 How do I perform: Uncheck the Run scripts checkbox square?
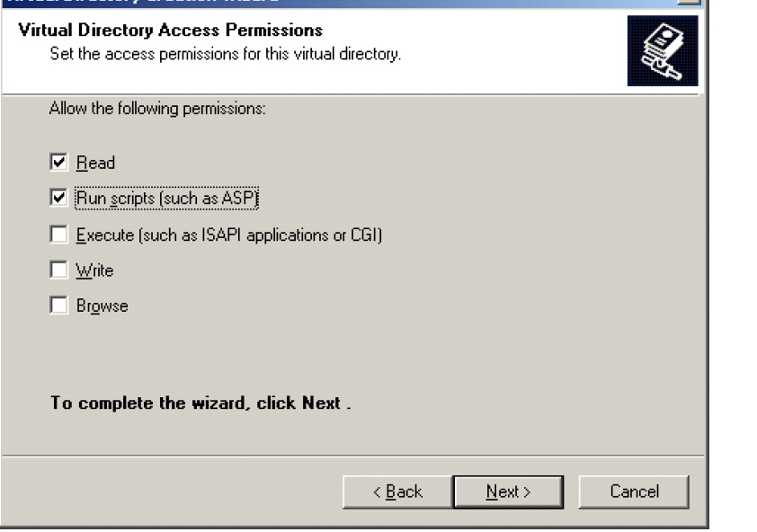pyautogui.click(x=59, y=197)
